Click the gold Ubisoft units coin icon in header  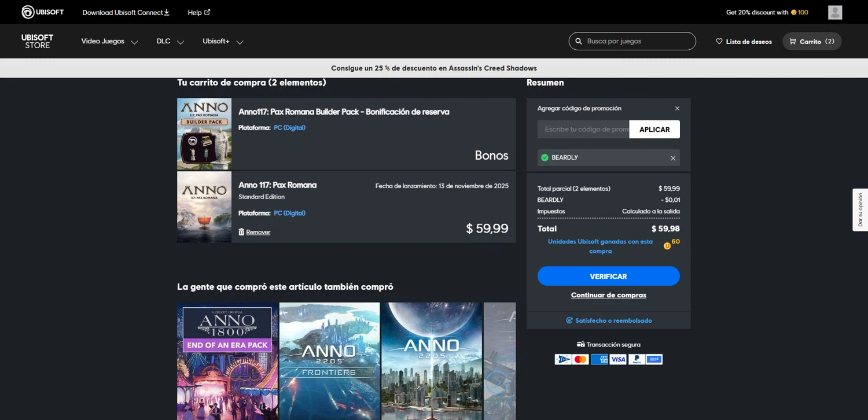(793, 12)
